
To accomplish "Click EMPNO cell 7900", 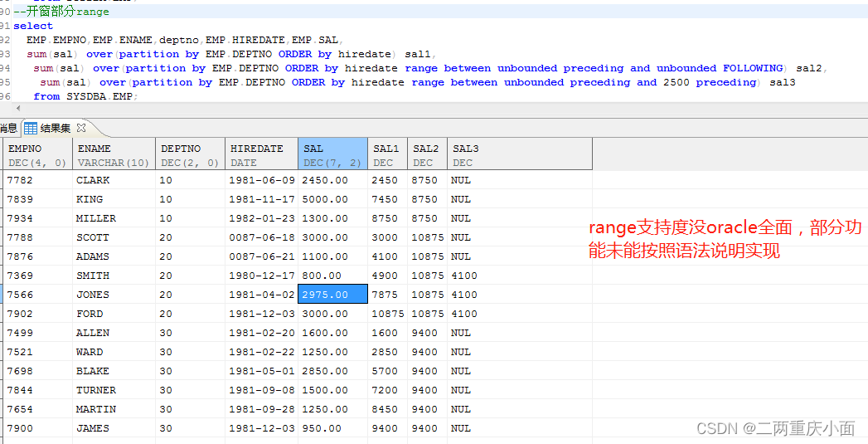I will point(38,428).
